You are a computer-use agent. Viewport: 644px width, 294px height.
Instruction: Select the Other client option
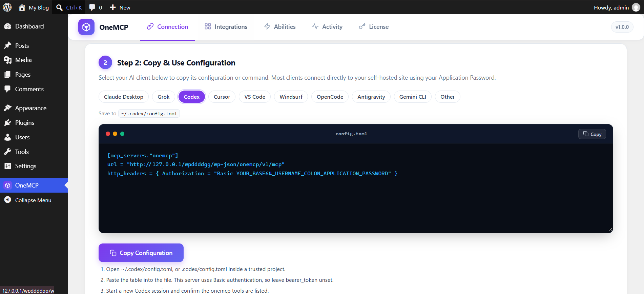pos(448,97)
